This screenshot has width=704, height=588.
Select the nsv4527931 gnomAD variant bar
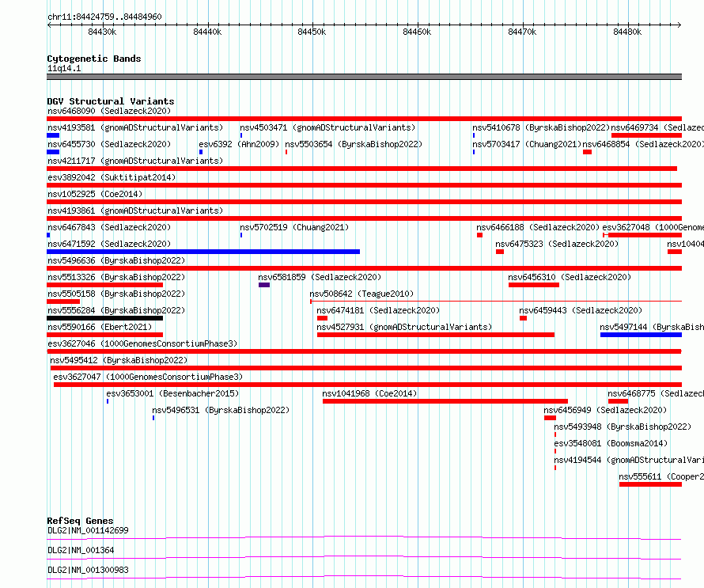436,335
